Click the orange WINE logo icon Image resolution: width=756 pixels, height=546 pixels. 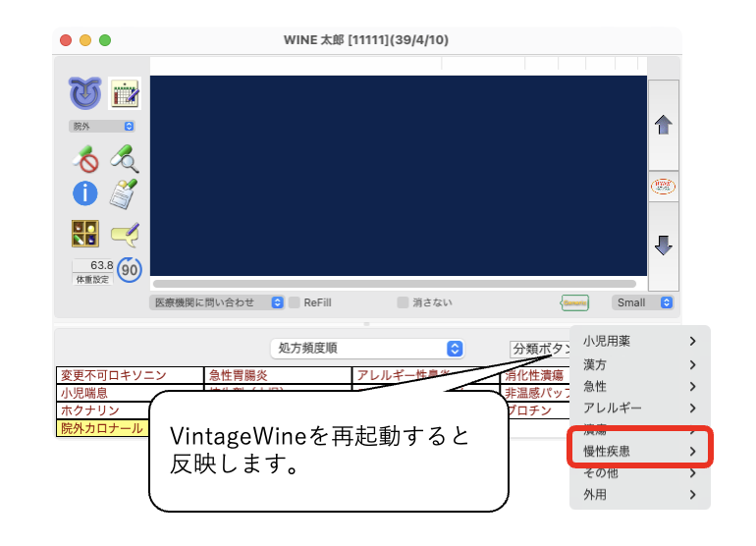(664, 187)
